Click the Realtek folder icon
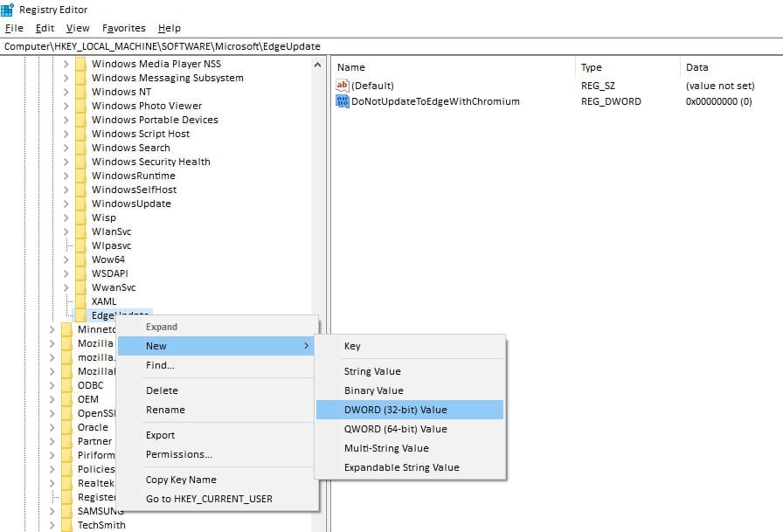Screen dimensions: 783x532 point(66,483)
